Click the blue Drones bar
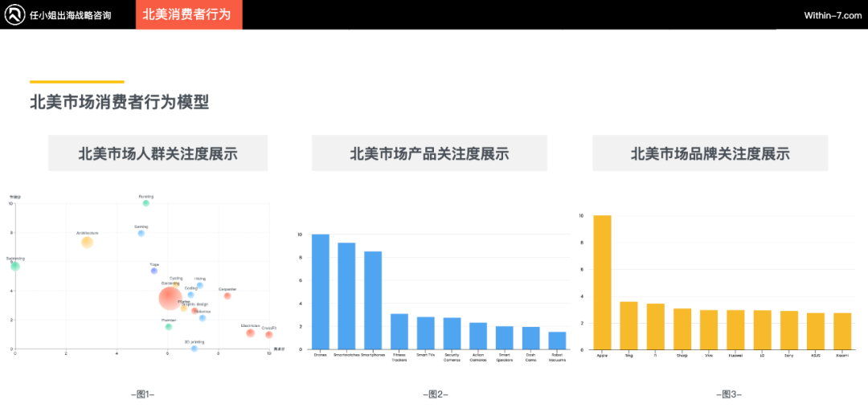The image size is (868, 408). coord(321,292)
